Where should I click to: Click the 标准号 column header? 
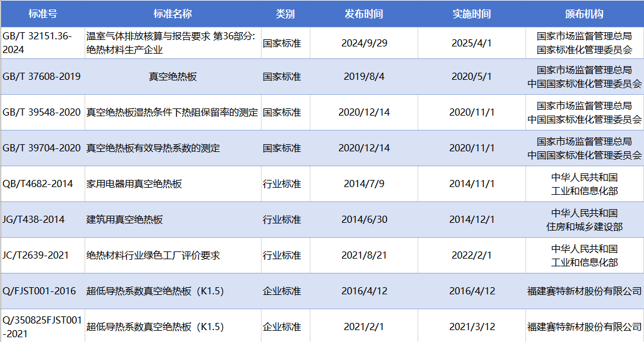[42, 14]
